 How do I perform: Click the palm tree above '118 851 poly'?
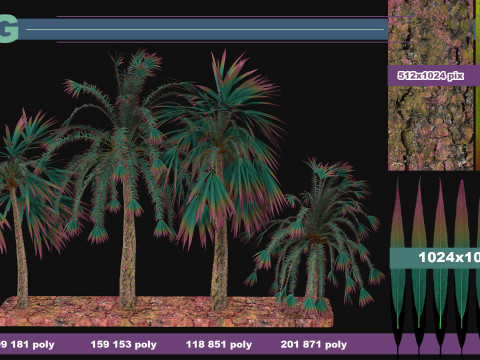click(222, 180)
